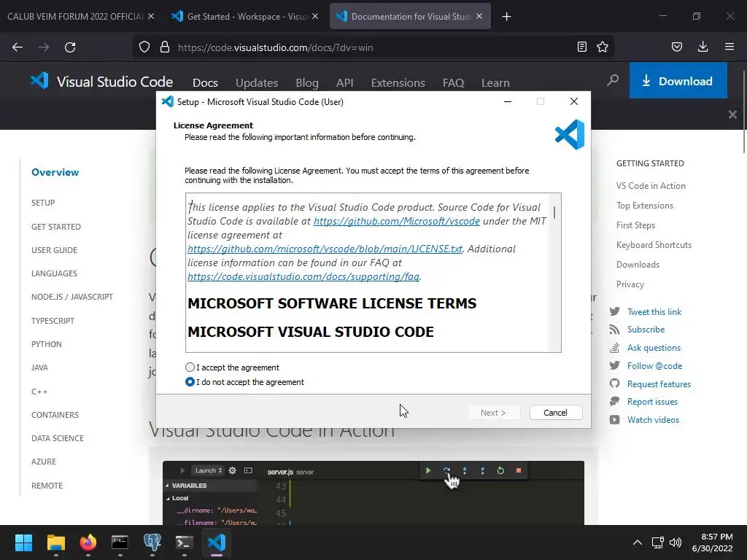Image resolution: width=747 pixels, height=560 pixels.
Task: Open the Pocket save icon
Action: 677,47
